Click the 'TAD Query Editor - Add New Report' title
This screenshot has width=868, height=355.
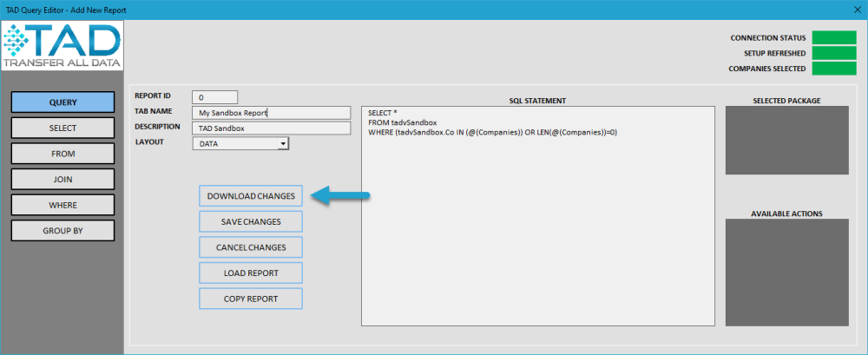tap(66, 10)
